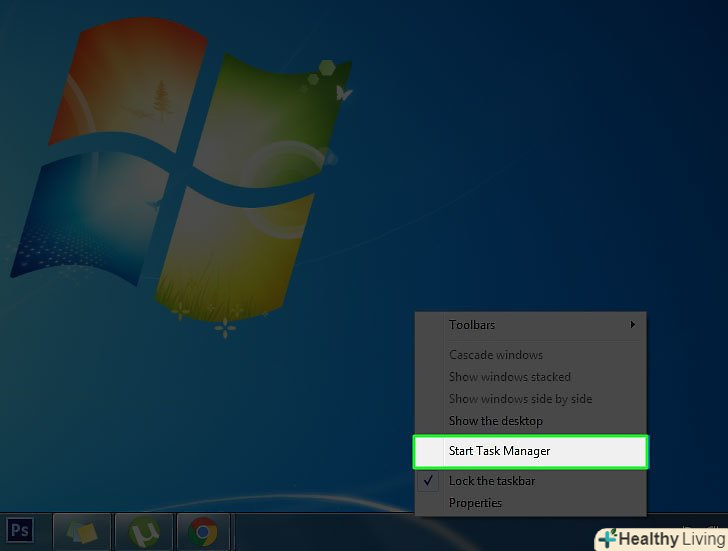The image size is (728, 551).
Task: Expand the Toolbars submenu arrow
Action: 632,324
